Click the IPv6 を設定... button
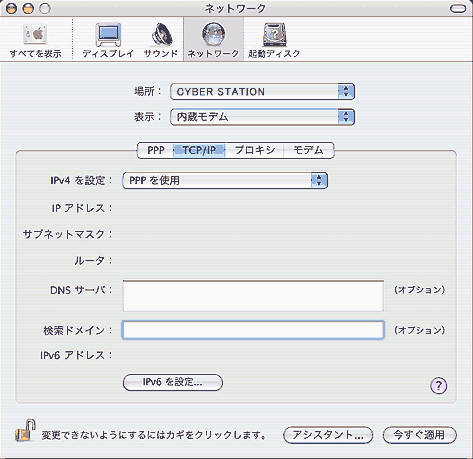This screenshot has width=473, height=459. (x=173, y=382)
